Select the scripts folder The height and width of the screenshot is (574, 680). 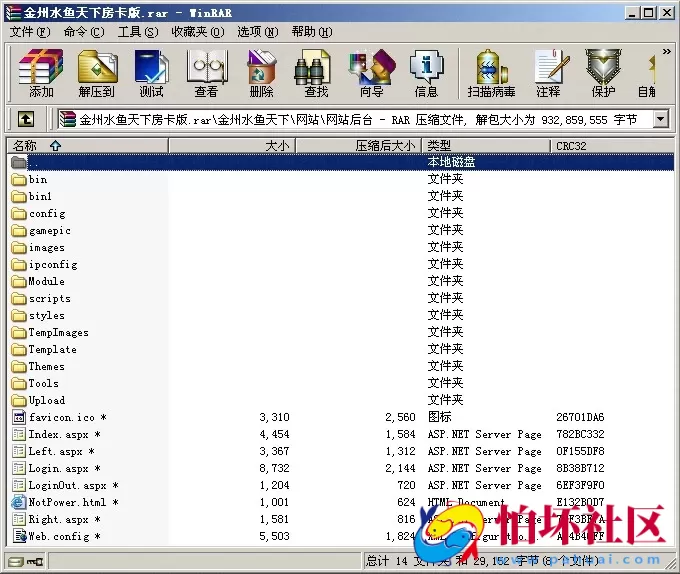41,298
